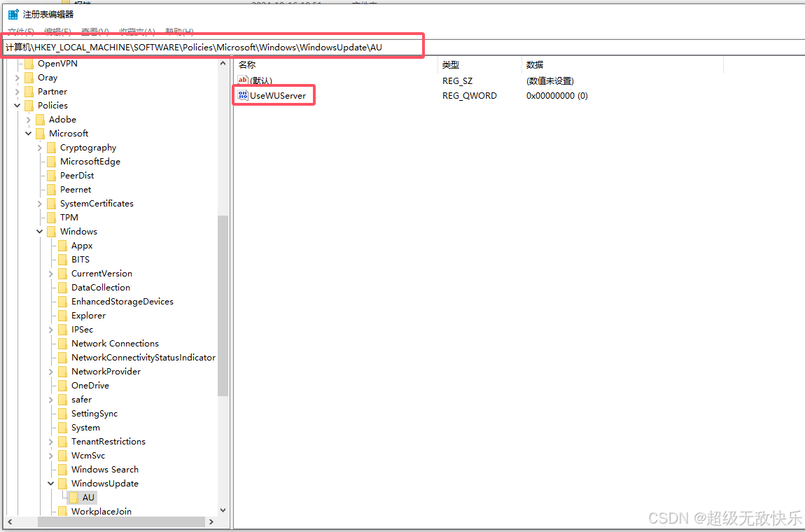Click the SettingSync folder icon

coord(62,414)
